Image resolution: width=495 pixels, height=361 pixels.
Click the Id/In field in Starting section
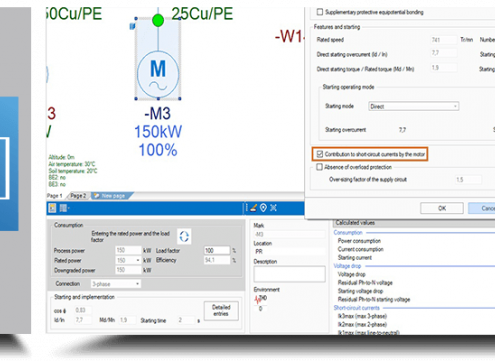pos(83,320)
